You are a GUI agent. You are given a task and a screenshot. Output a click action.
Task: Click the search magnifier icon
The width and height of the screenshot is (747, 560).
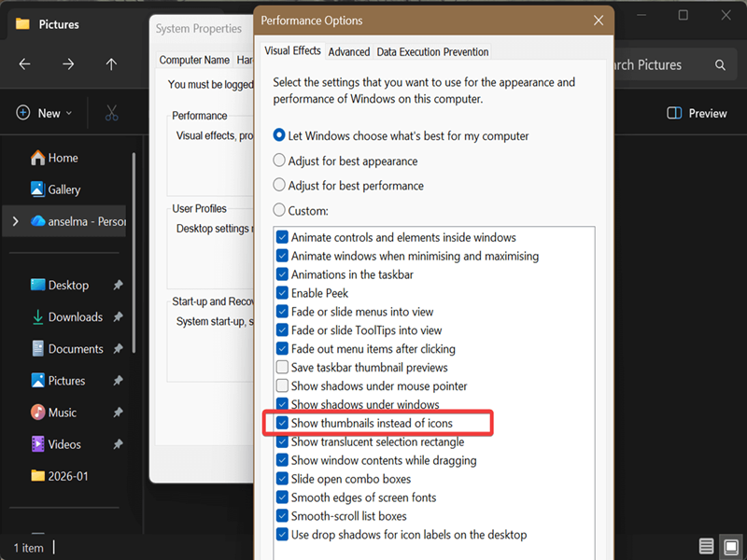(x=720, y=65)
